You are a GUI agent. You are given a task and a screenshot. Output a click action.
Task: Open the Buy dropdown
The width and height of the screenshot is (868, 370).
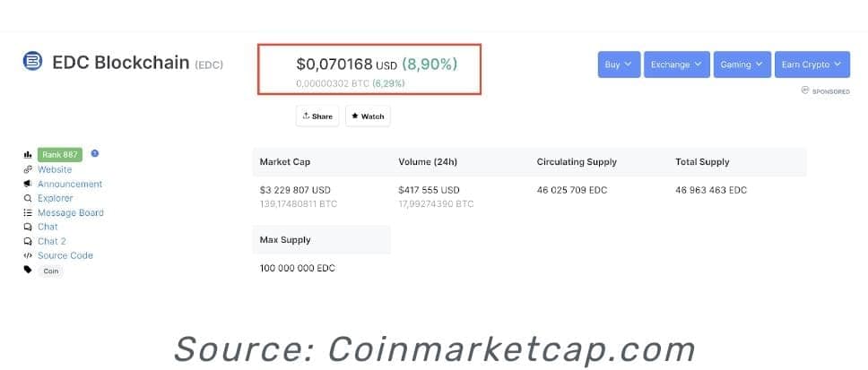coord(619,65)
